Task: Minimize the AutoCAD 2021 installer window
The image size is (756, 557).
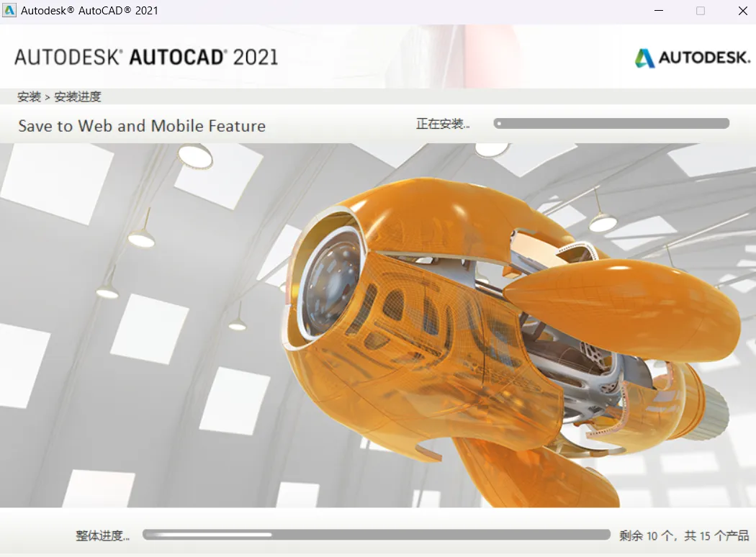Action: pyautogui.click(x=659, y=11)
